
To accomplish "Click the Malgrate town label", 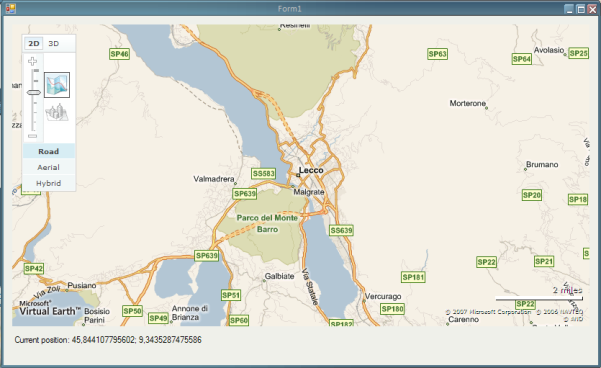I will (309, 192).
